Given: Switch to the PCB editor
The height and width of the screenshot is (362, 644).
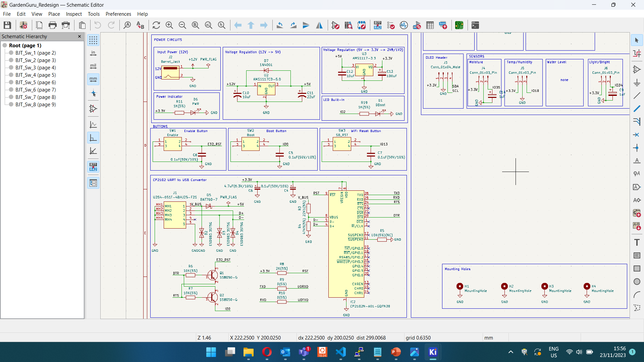Looking at the screenshot, I should 459,25.
